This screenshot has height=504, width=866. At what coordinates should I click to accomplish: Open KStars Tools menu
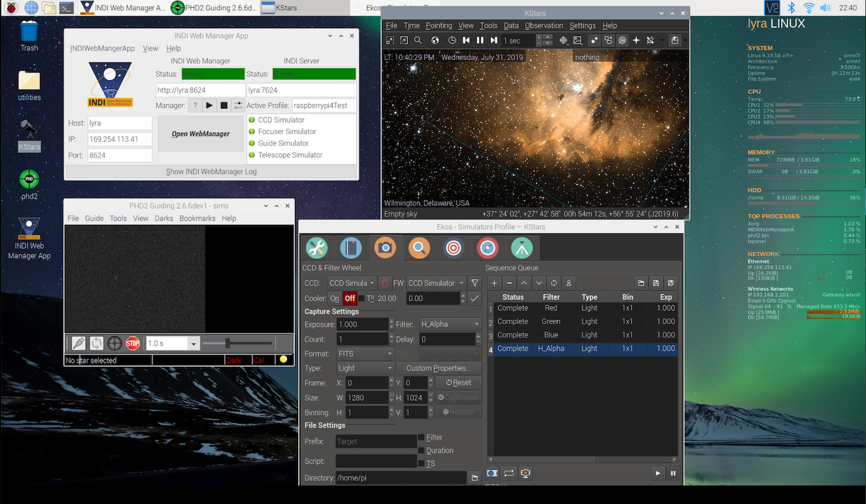pos(489,25)
